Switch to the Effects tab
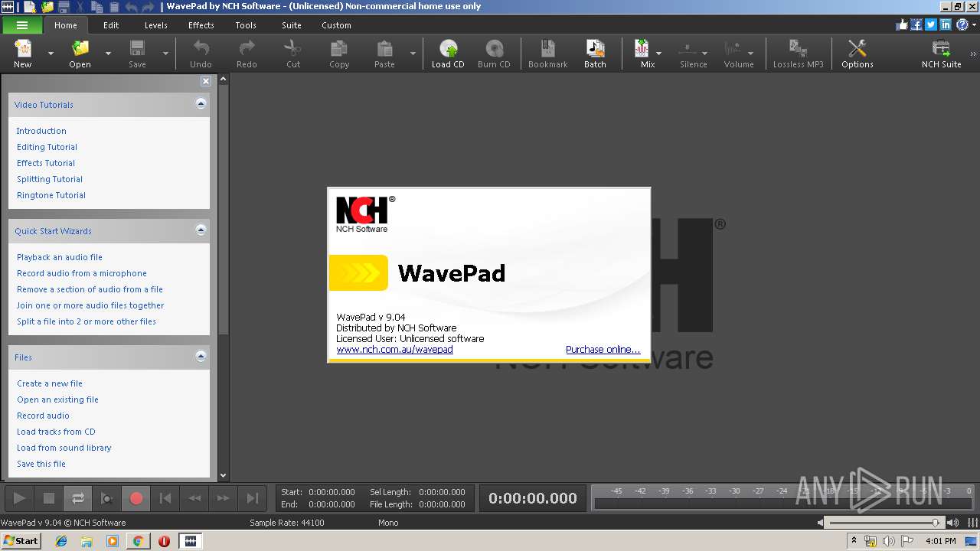980x551 pixels. click(x=201, y=25)
